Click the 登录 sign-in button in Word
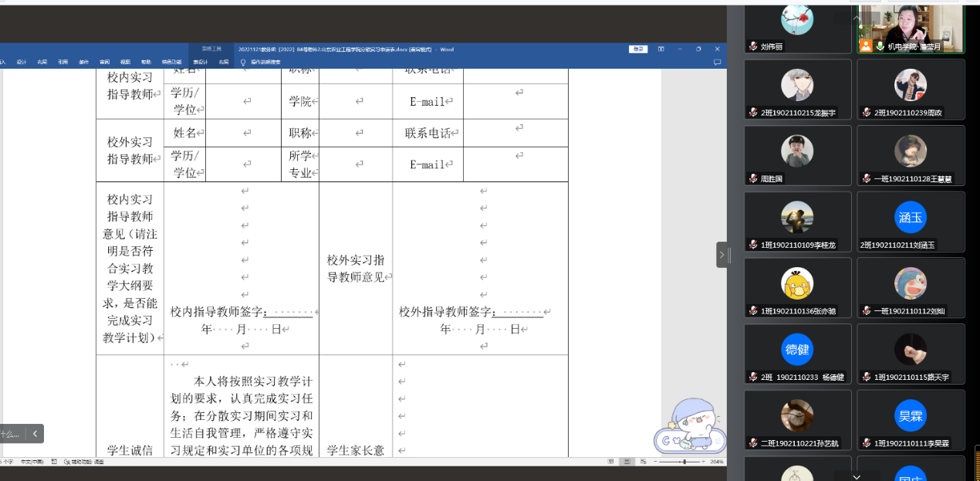Viewport: 980px width, 481px height. pyautogui.click(x=637, y=49)
